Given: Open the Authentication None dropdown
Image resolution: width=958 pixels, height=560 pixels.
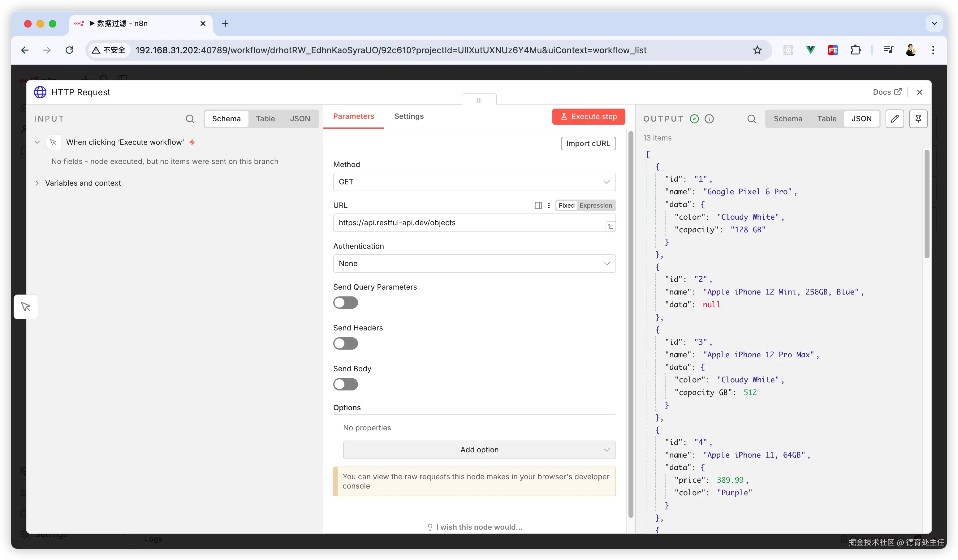Looking at the screenshot, I should (474, 264).
